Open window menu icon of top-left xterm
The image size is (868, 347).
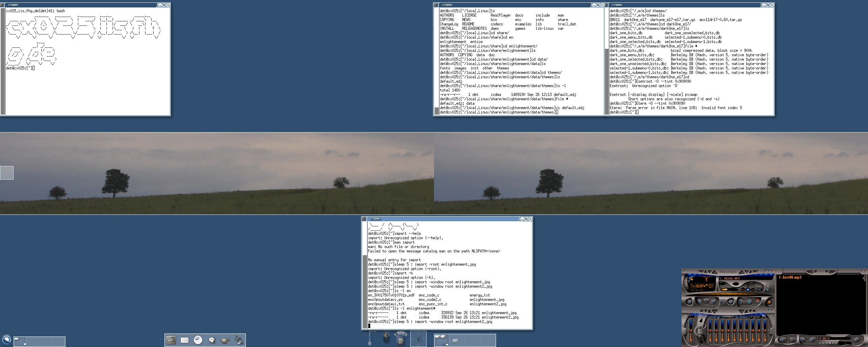[x=2, y=5]
